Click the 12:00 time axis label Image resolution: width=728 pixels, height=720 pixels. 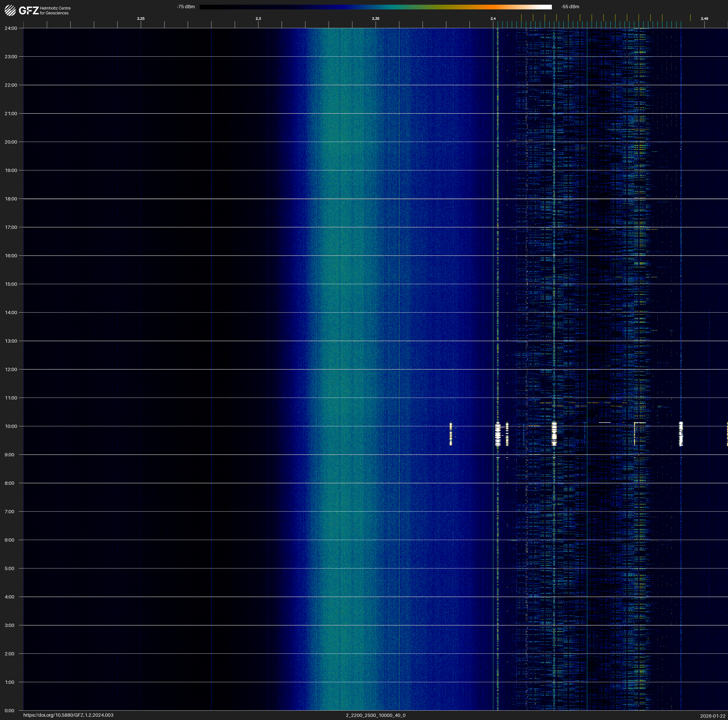[11, 369]
